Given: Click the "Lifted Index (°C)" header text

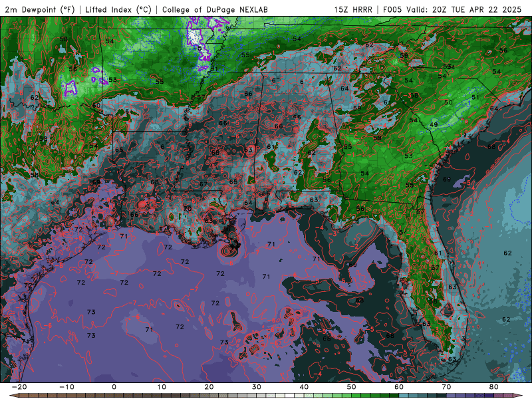Looking at the screenshot, I should coord(118,10).
